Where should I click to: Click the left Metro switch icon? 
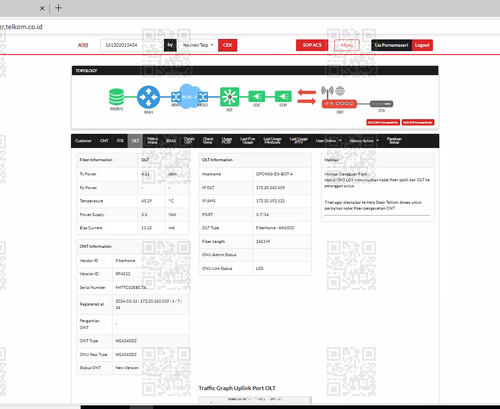176,97
